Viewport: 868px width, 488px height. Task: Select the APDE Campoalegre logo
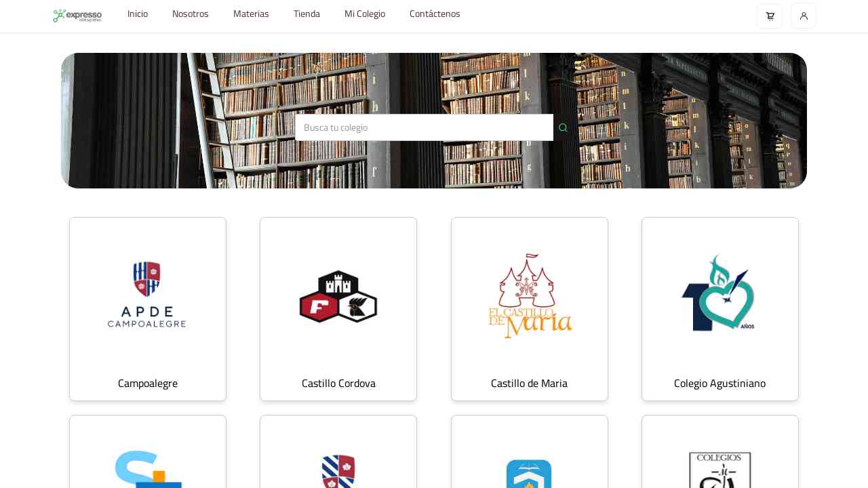(x=147, y=295)
